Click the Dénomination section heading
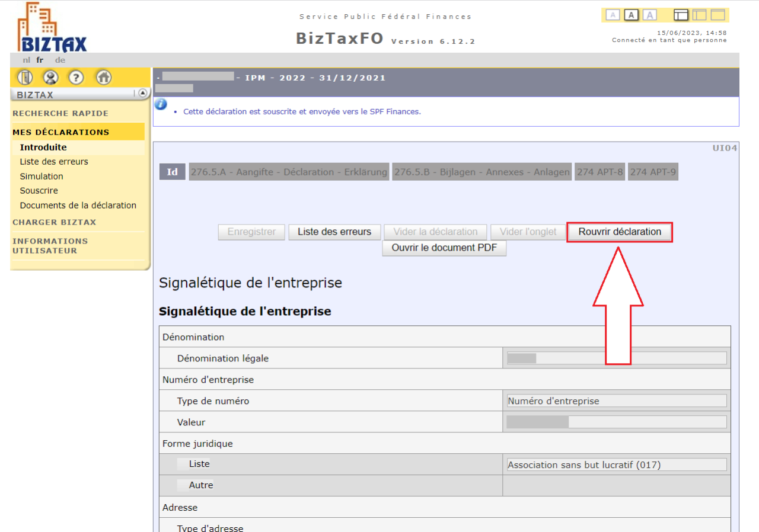Image resolution: width=759 pixels, height=532 pixels. click(x=193, y=337)
